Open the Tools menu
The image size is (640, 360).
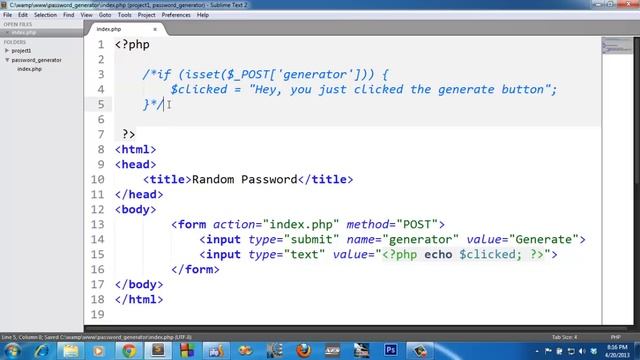click(124, 15)
